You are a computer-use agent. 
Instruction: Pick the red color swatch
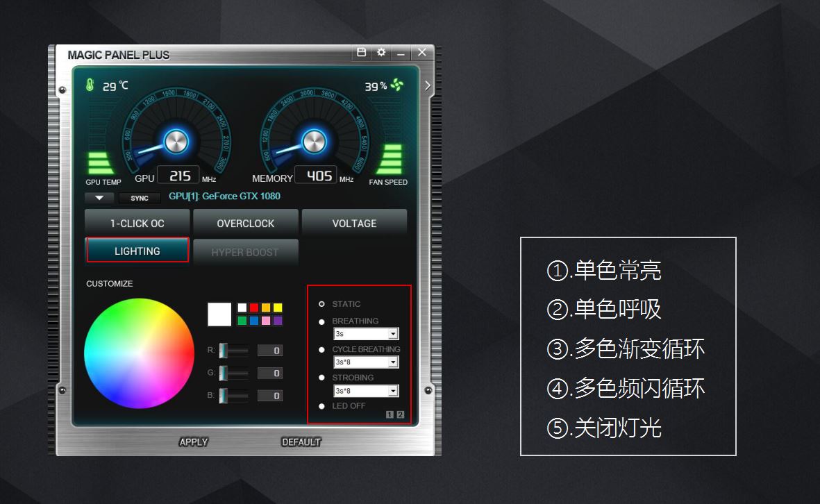coord(254,308)
